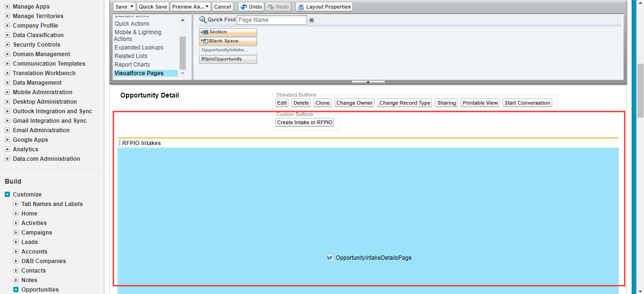644x294 pixels.
Task: Click the Undo arrow icon
Action: click(243, 7)
